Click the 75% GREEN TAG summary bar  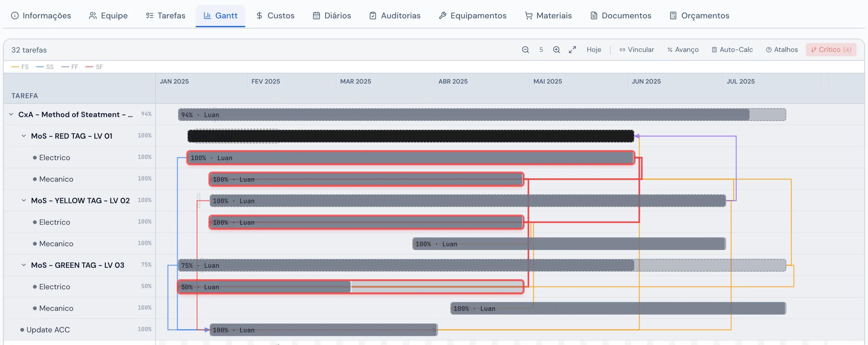tap(482, 265)
